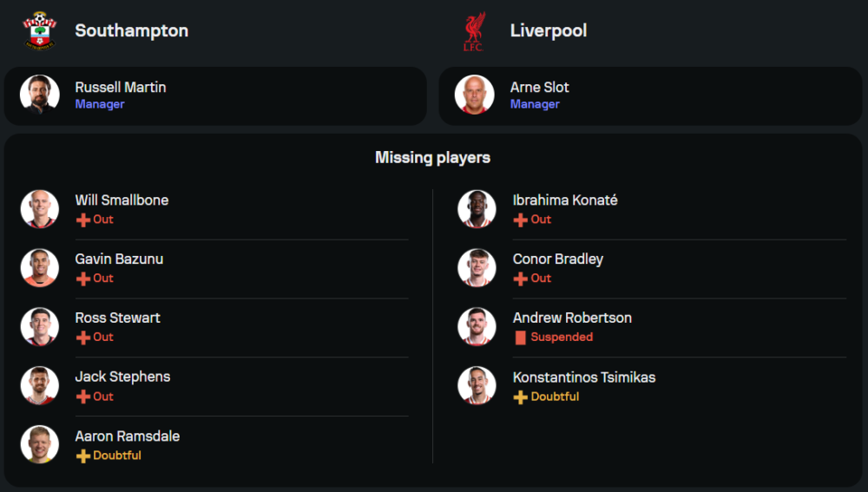Select Aaron Ramsdale's player avatar
868x492 pixels.
pos(40,444)
